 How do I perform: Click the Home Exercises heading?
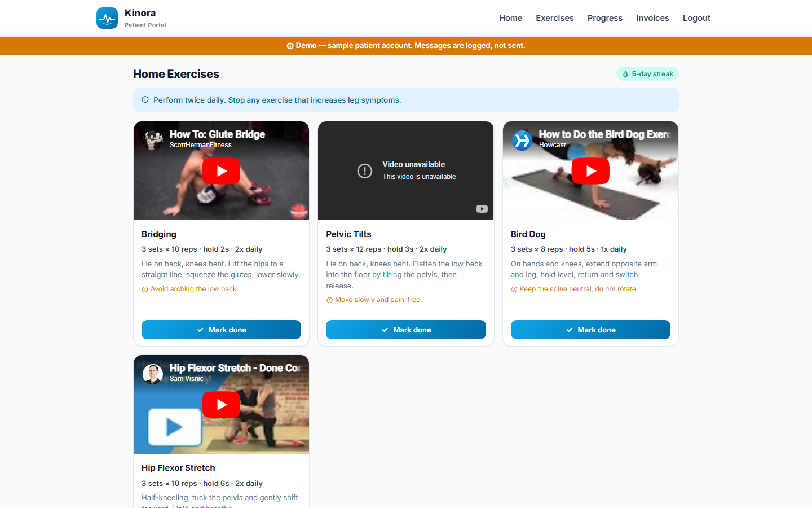pos(176,74)
